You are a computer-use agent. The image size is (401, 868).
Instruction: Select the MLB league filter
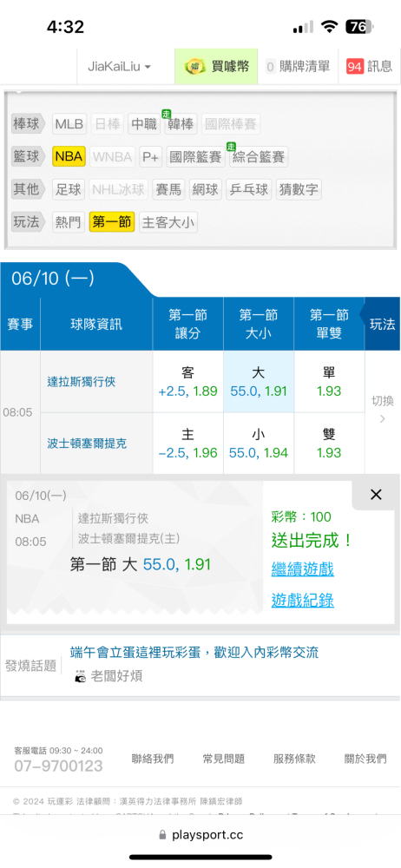pyautogui.click(x=69, y=124)
